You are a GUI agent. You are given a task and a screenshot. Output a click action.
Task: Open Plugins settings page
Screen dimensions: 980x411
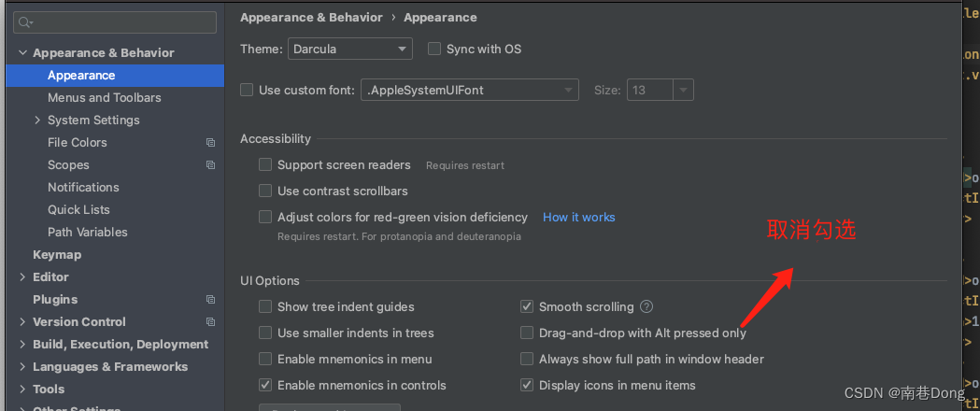[55, 300]
